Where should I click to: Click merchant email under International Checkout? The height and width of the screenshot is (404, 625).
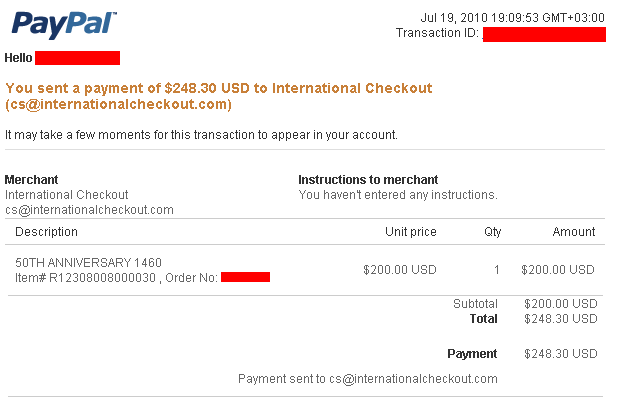(89, 210)
